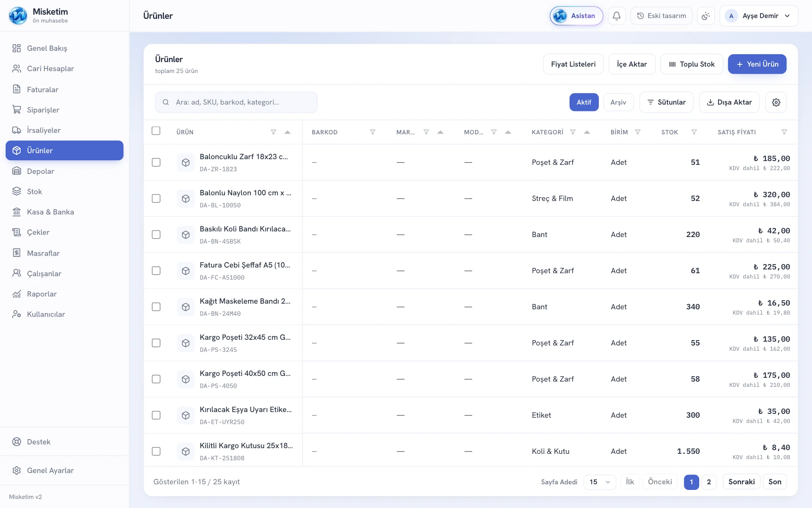Check the Balonlu Naylon 100 cm row
Screen dimensions: 812x508
coord(156,198)
